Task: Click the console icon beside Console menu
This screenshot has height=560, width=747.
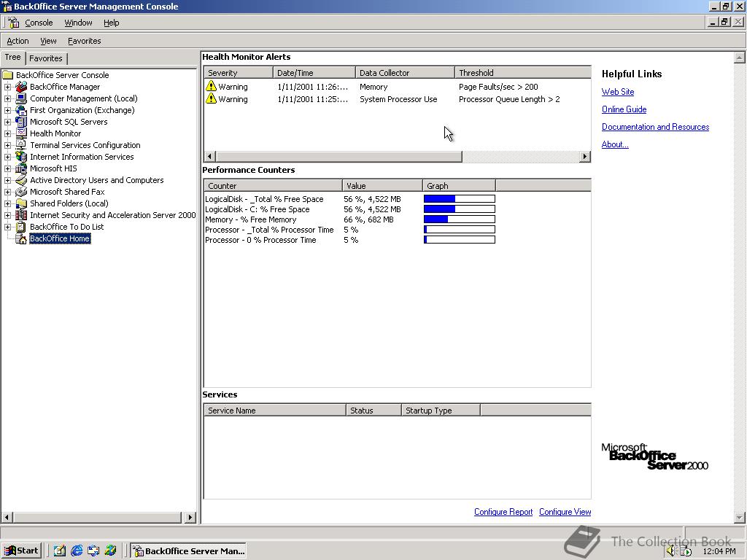Action: pyautogui.click(x=13, y=23)
